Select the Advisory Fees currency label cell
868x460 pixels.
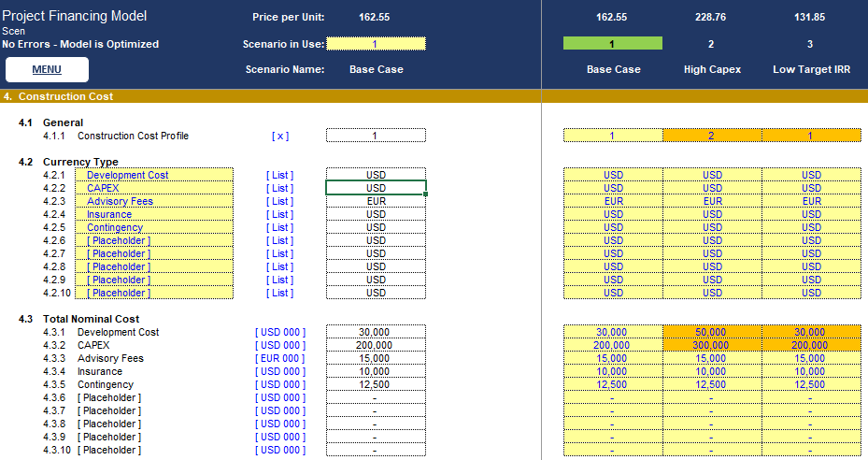154,201
